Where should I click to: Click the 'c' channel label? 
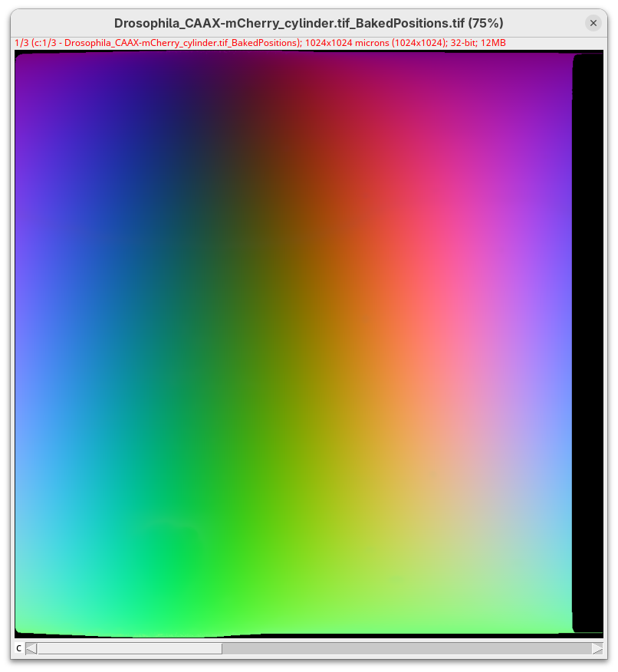(x=19, y=649)
